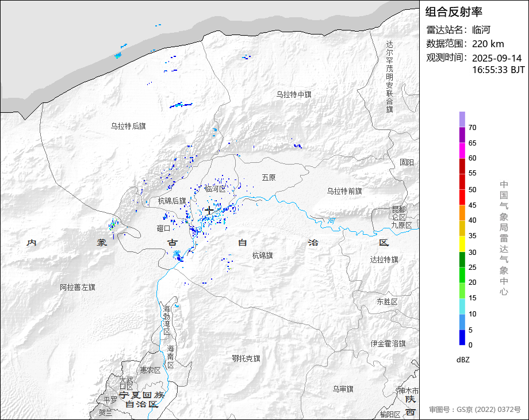Click the 平罗 map label
This screenshot has height=420, width=529.
click(110, 400)
